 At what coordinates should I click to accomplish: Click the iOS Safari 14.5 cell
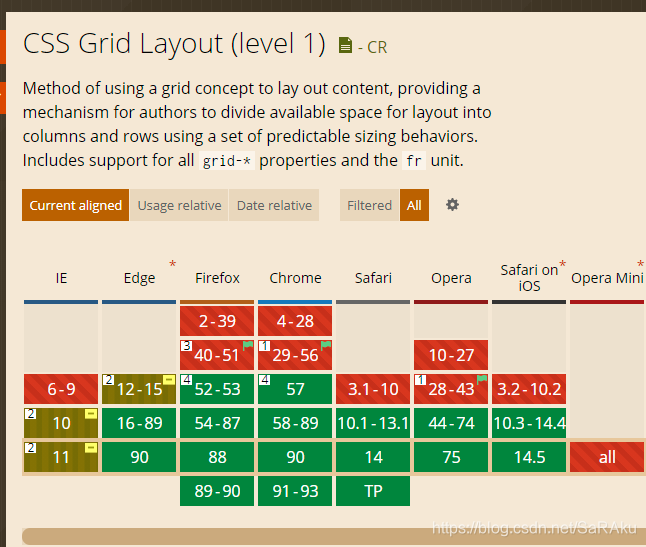coord(529,457)
